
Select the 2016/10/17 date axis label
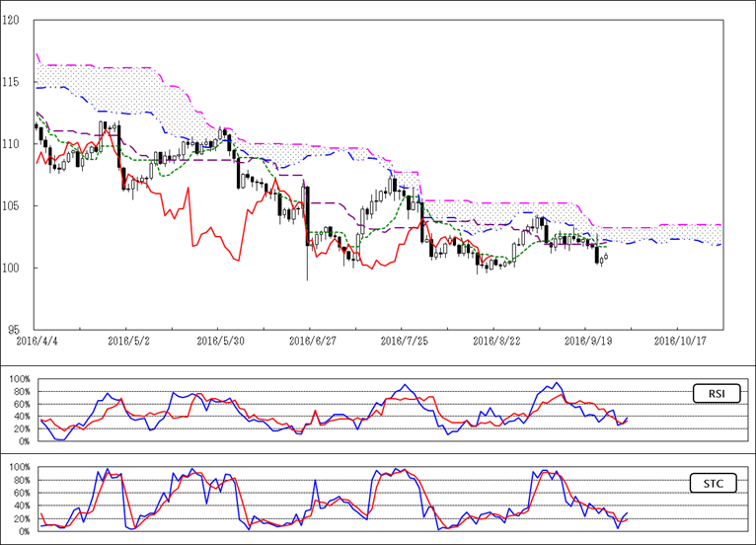point(678,340)
